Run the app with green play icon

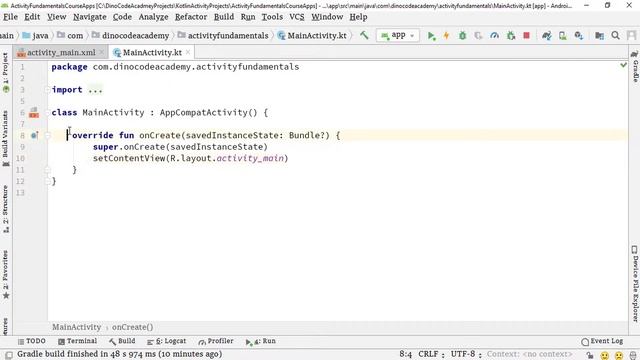coord(431,36)
